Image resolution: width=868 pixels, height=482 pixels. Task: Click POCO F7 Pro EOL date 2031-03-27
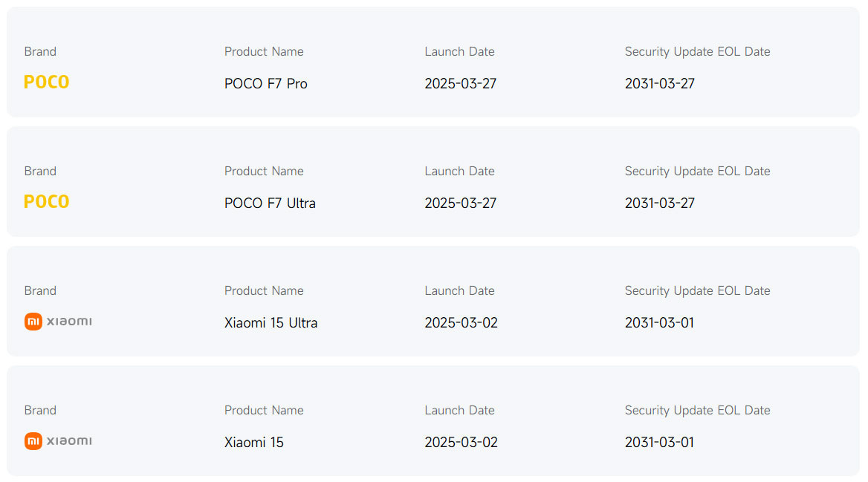click(660, 84)
